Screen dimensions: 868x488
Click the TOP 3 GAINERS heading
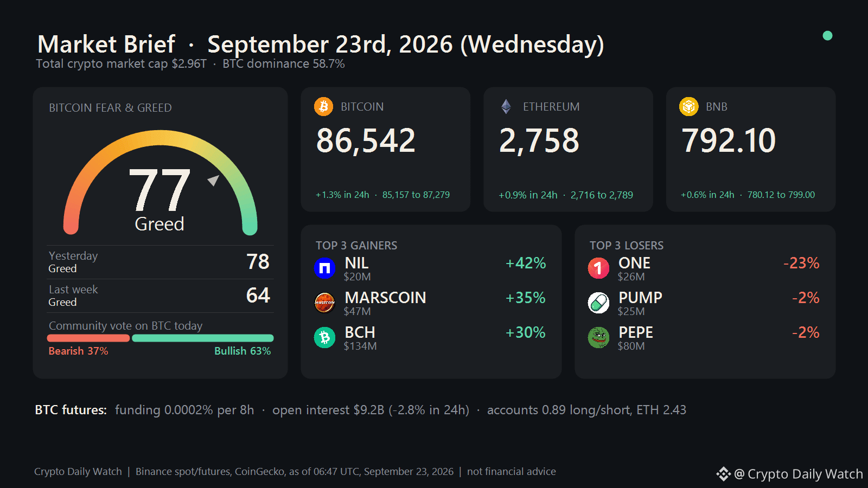coord(356,246)
